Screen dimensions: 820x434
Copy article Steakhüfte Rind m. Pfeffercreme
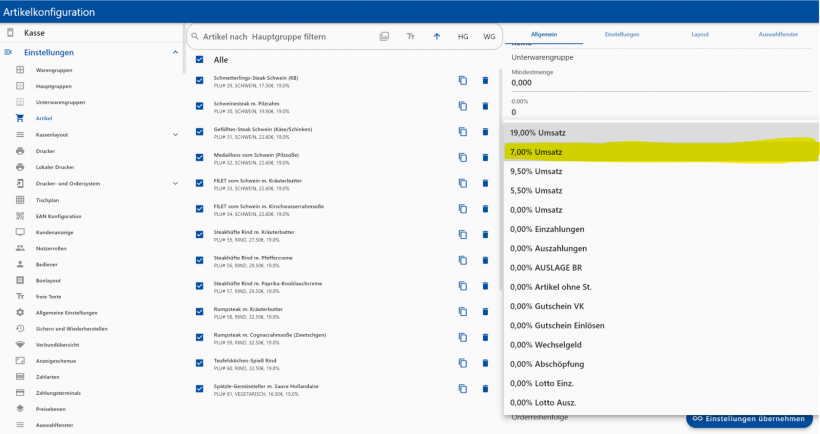(463, 260)
